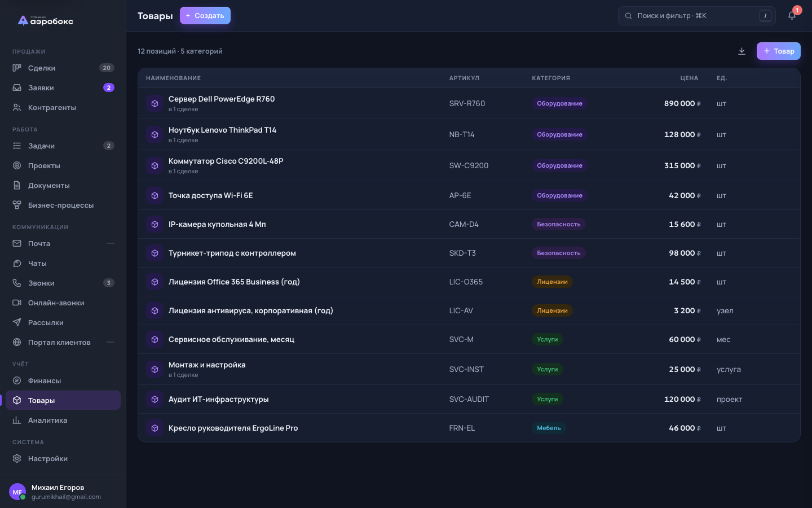Go to Бизнес-процессы
The width and height of the screenshot is (812, 508).
[x=63, y=205]
